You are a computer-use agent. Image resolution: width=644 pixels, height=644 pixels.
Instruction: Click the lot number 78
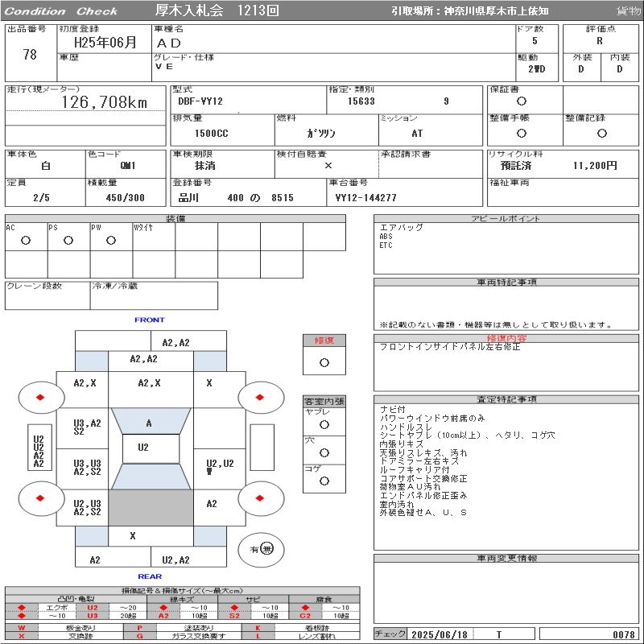(30, 54)
